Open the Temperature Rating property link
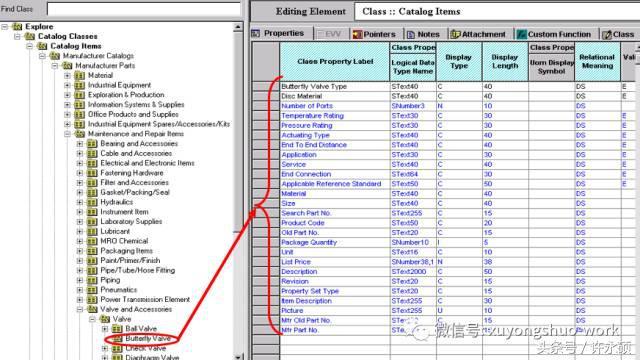Screen dimensions: 640x360 pyautogui.click(x=312, y=116)
